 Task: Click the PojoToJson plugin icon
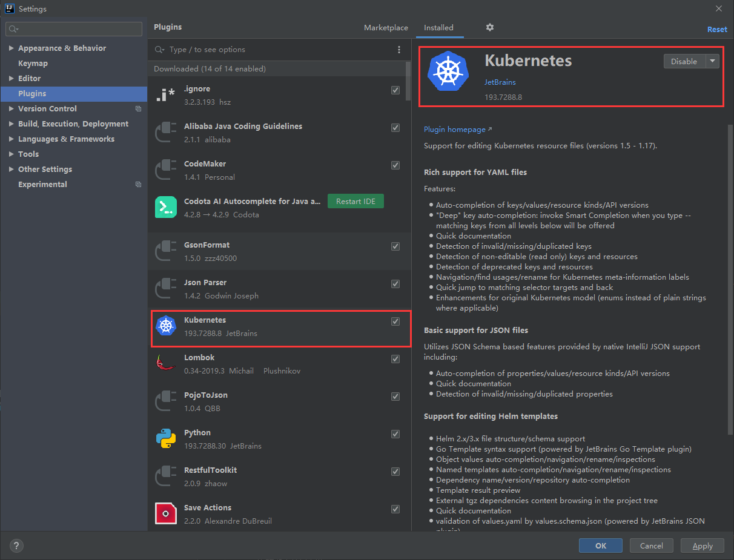click(166, 401)
